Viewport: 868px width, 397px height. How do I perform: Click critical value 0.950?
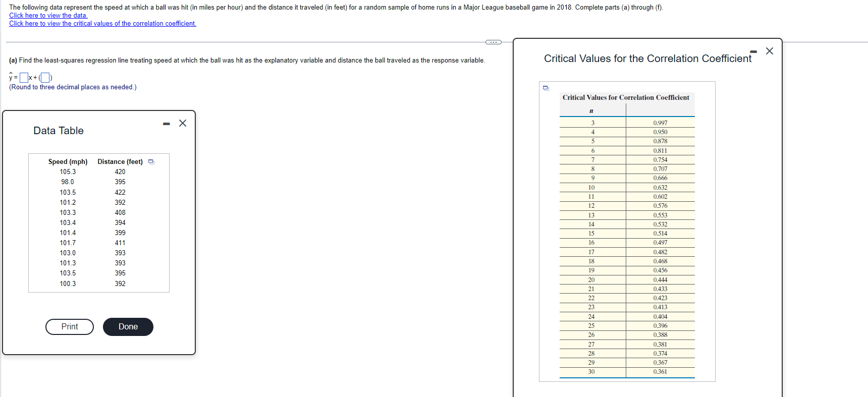tap(660, 132)
